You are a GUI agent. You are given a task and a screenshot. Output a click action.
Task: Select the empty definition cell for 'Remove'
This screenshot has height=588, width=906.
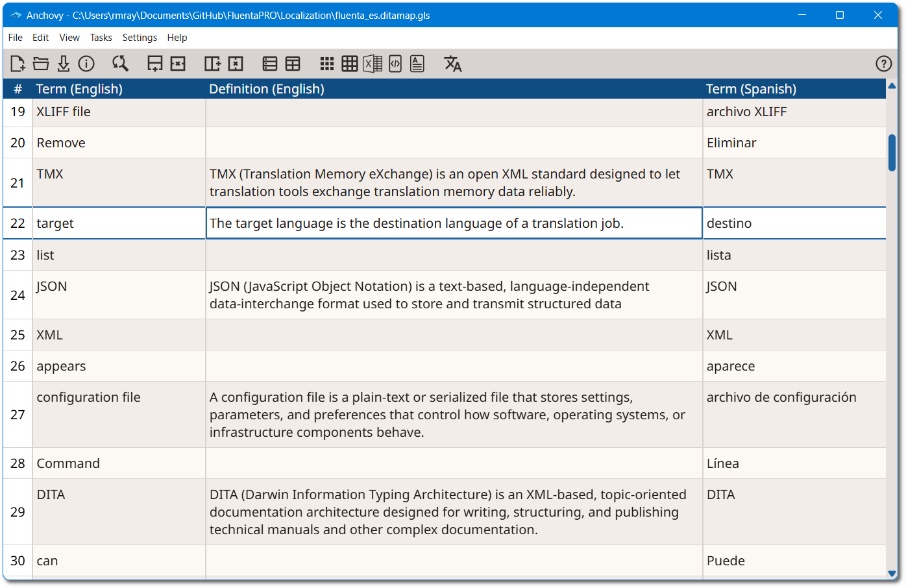454,143
